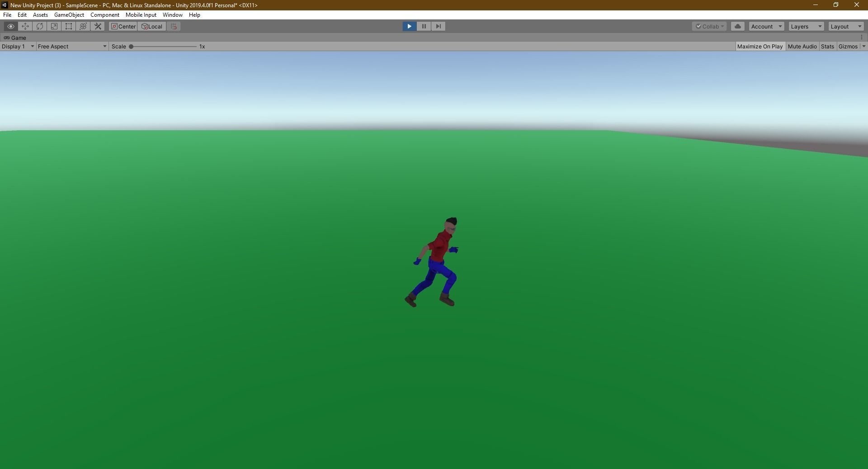Screen dimensions: 868x469
Task: Toggle pivot mode Center button
Action: point(123,26)
